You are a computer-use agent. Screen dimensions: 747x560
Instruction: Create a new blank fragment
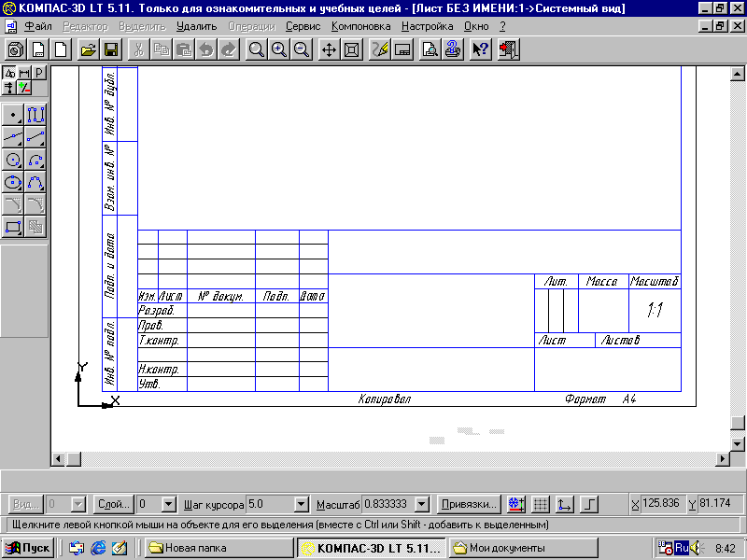coord(61,49)
